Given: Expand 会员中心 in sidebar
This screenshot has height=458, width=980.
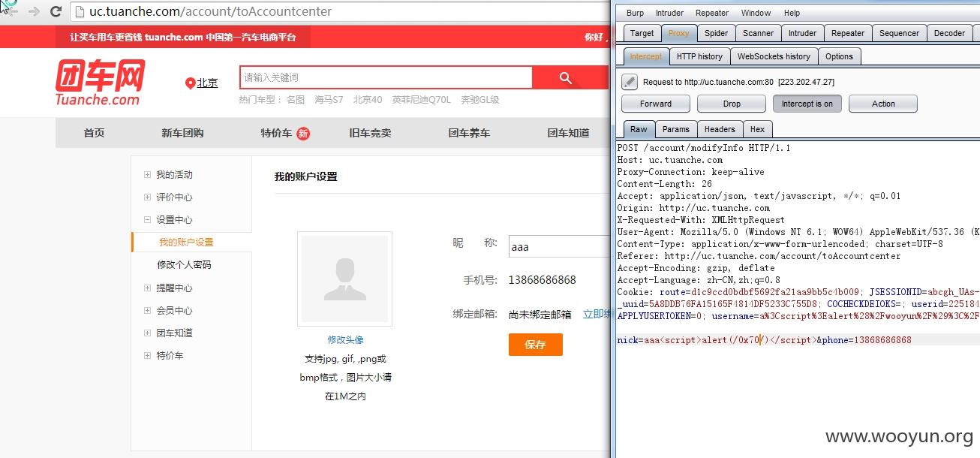Looking at the screenshot, I should (x=147, y=310).
